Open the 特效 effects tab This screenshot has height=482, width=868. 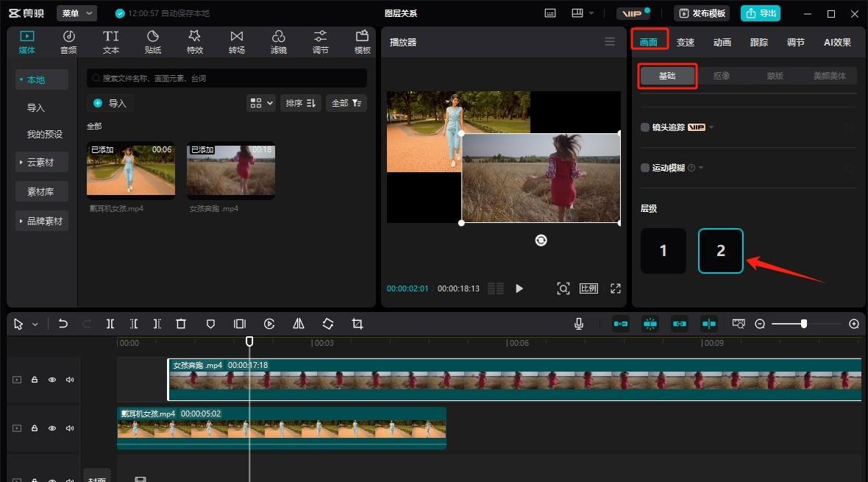pyautogui.click(x=195, y=42)
